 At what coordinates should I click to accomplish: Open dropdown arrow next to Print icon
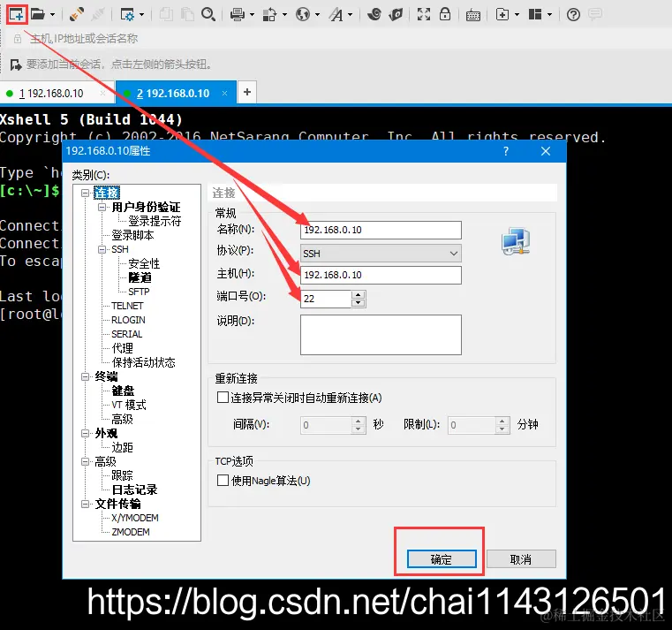click(252, 15)
